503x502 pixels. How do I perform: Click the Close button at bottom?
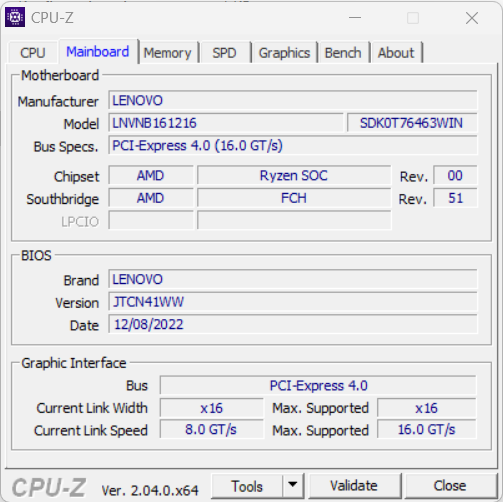pos(450,486)
